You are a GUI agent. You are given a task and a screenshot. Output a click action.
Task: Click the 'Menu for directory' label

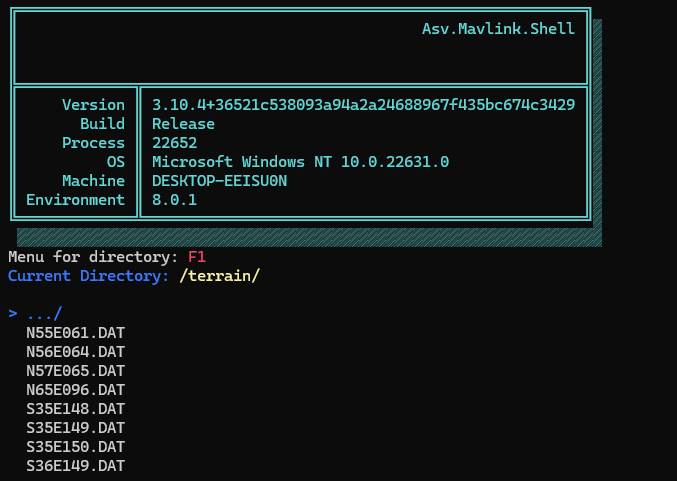click(x=93, y=257)
